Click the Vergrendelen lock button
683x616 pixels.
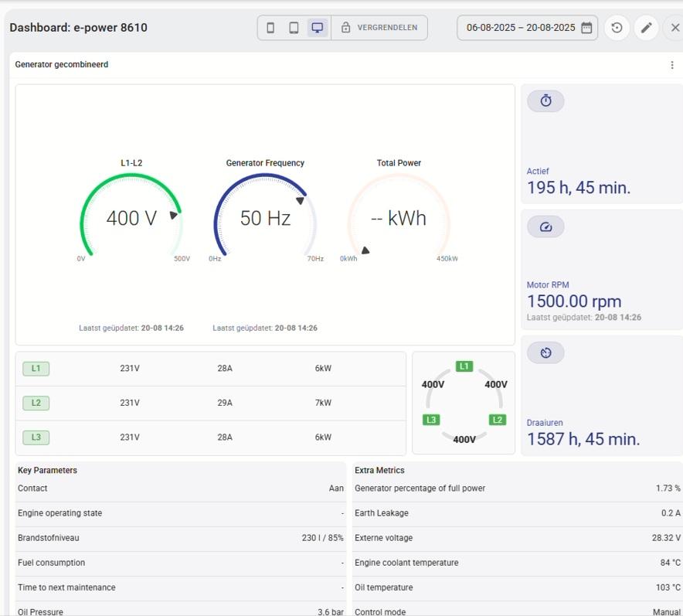(x=379, y=28)
